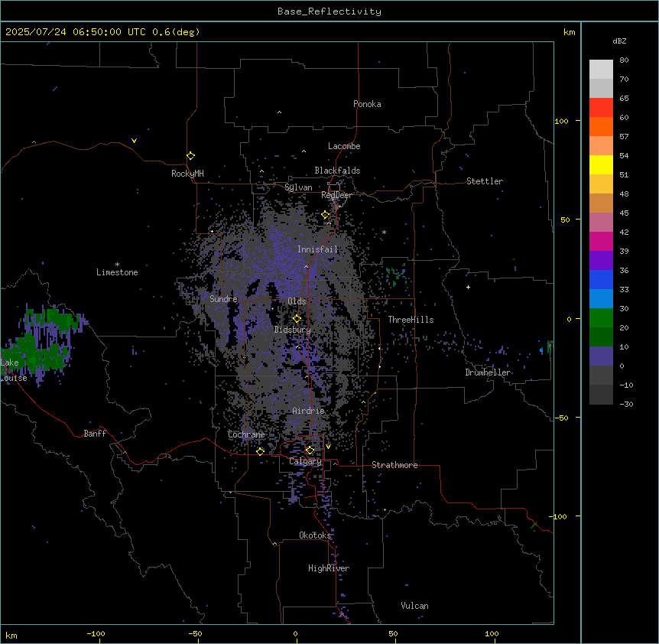659x644 pixels.
Task: Click the Drumheller city label
Action: [488, 372]
